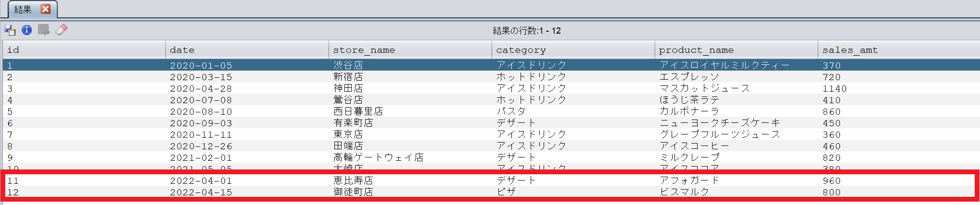Select date cell 2020-11-11
The image size is (980, 205).
pyautogui.click(x=201, y=134)
